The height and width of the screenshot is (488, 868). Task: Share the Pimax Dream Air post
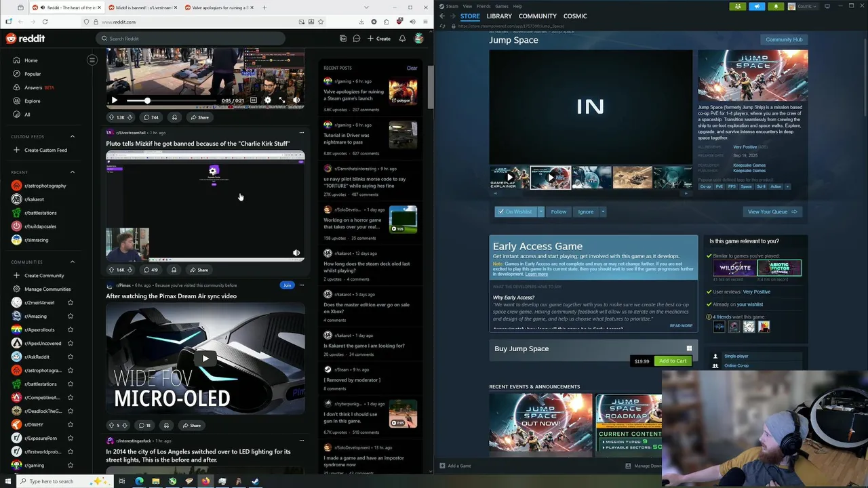191,426
